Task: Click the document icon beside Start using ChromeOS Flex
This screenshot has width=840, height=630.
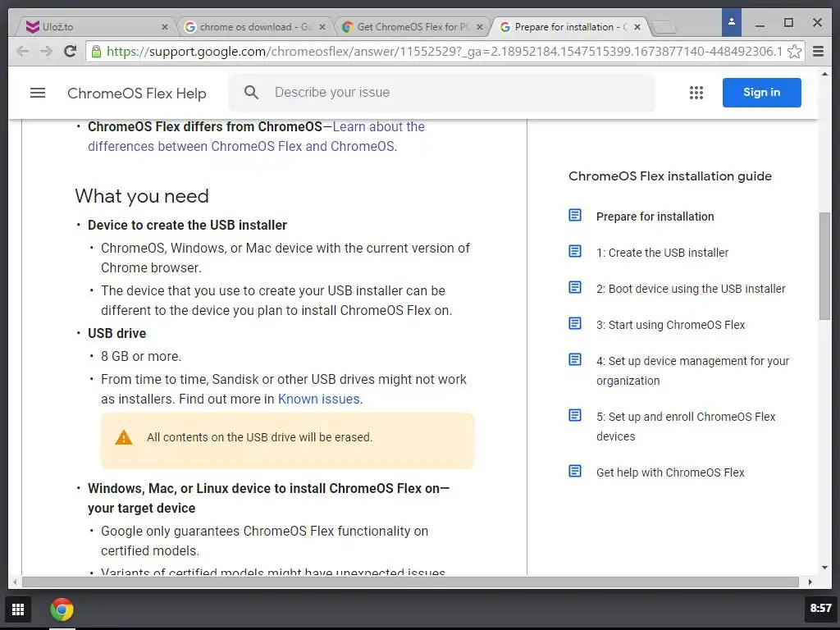Action: pos(575,323)
